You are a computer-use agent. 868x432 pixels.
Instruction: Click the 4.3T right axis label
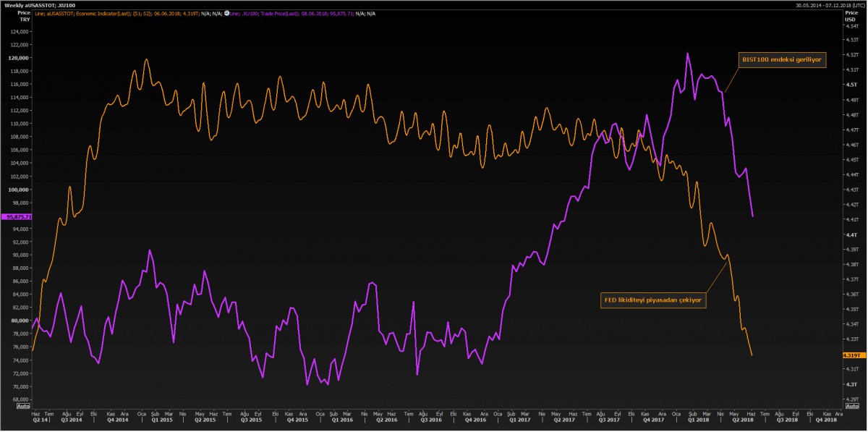coord(851,384)
